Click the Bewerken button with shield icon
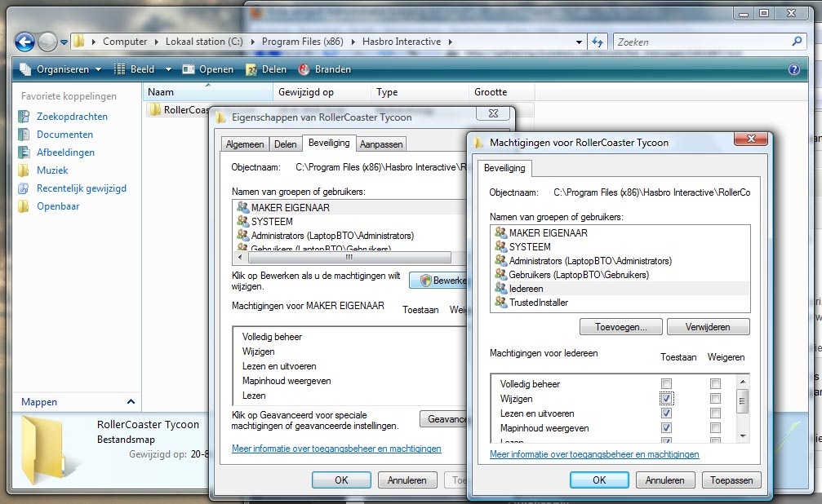The height and width of the screenshot is (504, 822). (438, 281)
